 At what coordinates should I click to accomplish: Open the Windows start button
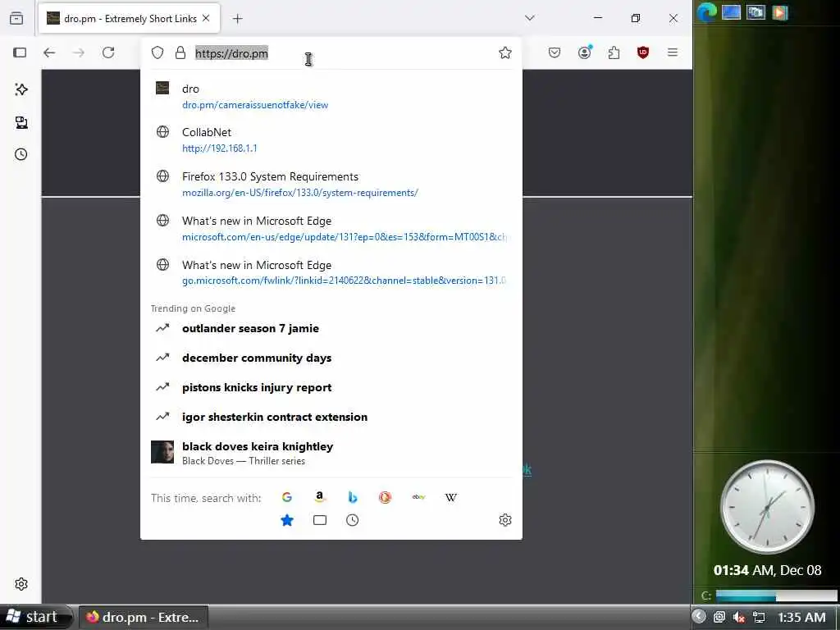point(36,617)
